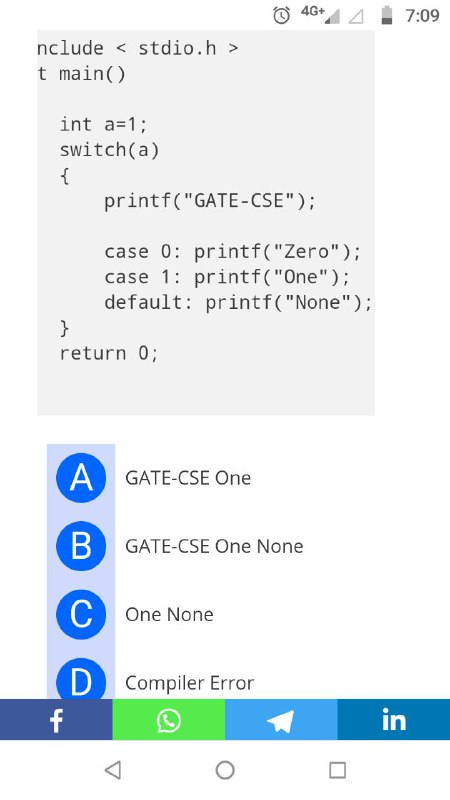Share on LinkedIn

click(394, 720)
